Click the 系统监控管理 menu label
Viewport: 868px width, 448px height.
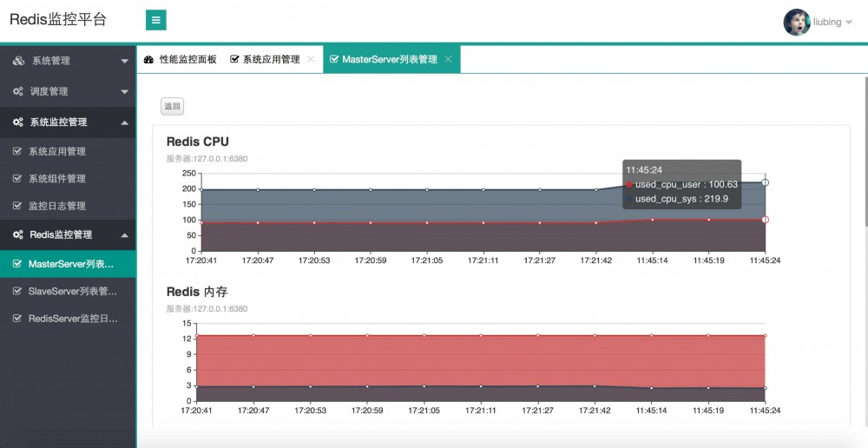pyautogui.click(x=59, y=122)
